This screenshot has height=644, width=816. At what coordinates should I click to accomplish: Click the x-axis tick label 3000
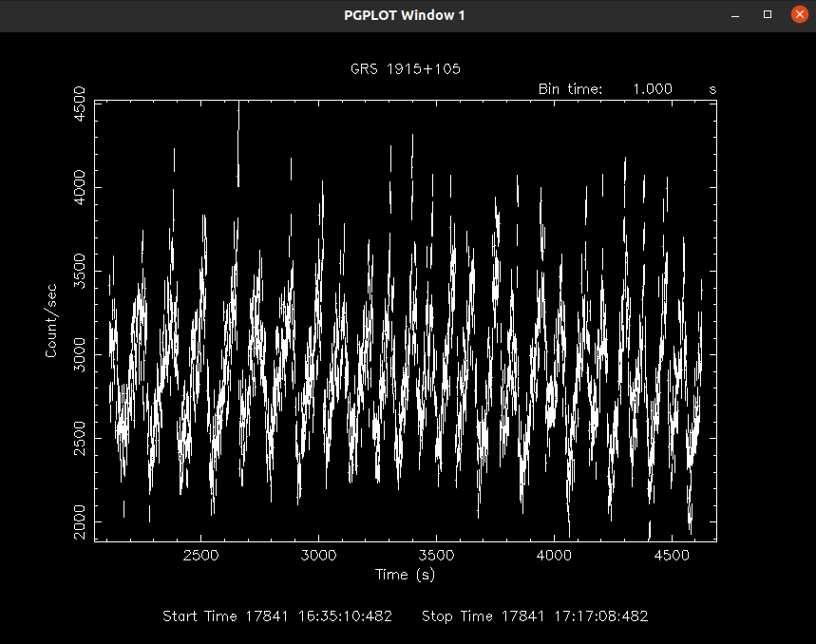pos(318,556)
